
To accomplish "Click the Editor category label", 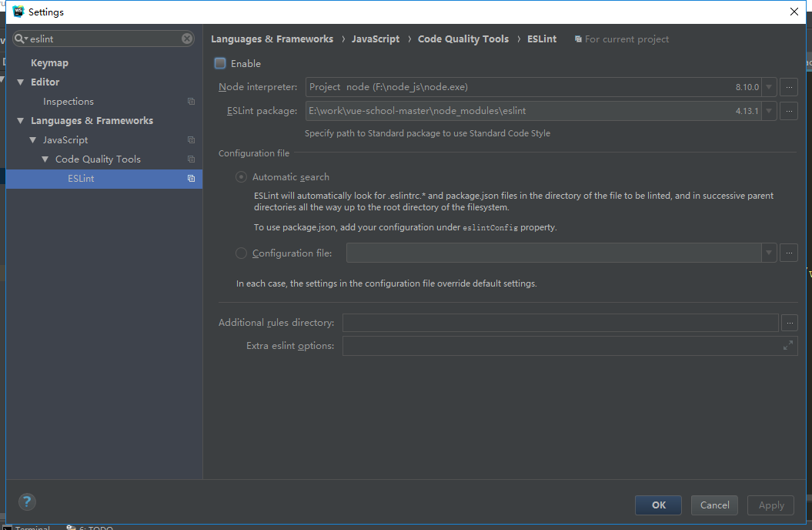I will point(45,82).
